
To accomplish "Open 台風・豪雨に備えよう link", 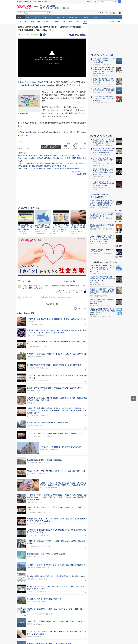I will [x=41, y=2].
